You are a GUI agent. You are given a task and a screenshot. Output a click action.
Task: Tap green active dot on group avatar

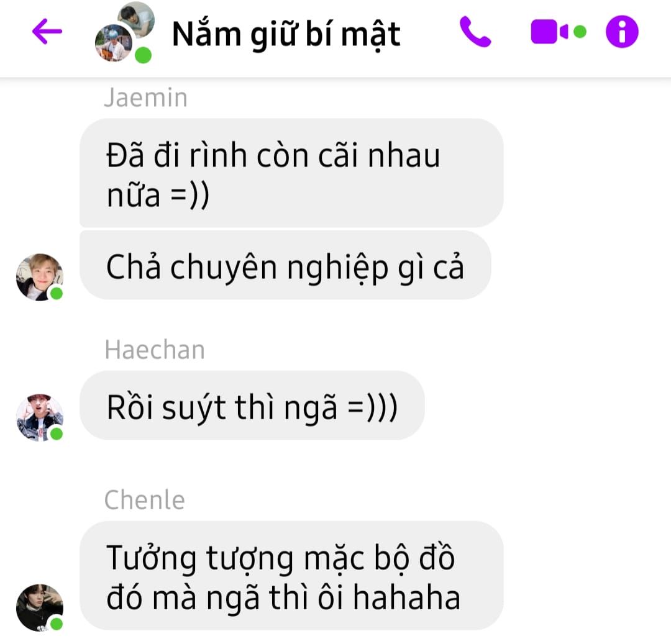click(x=143, y=55)
